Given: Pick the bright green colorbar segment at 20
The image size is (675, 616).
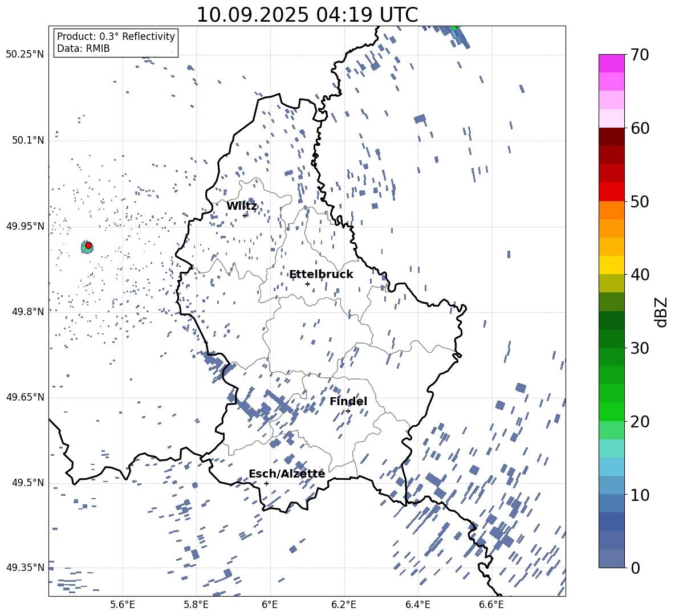Looking at the screenshot, I should 612,411.
